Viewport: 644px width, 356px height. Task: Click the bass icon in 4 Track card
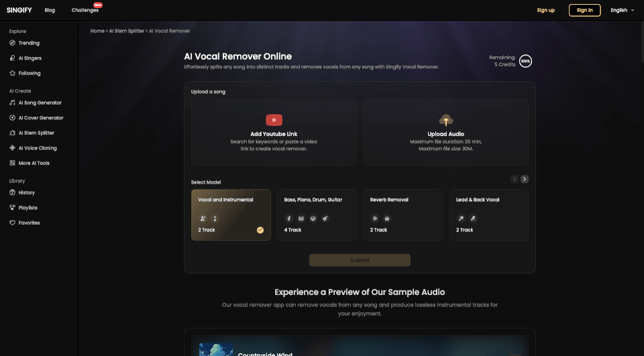click(x=288, y=219)
